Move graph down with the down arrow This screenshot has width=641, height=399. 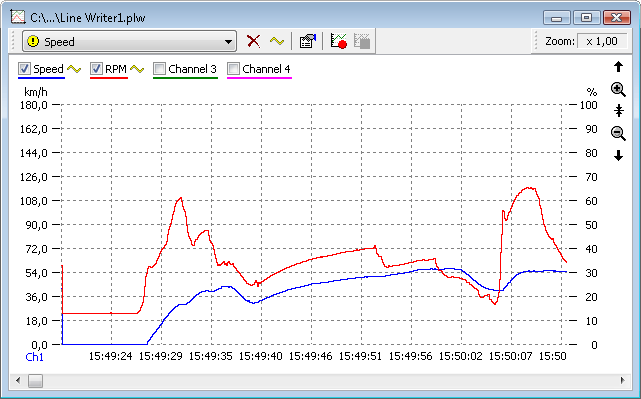click(619, 155)
